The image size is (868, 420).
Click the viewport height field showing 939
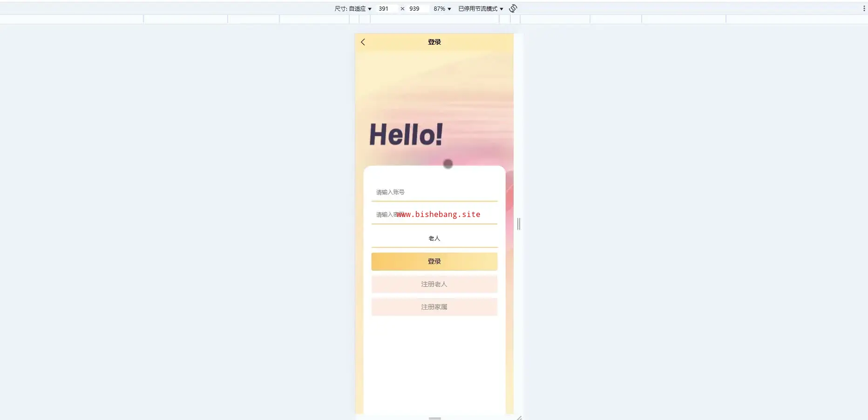(x=417, y=9)
